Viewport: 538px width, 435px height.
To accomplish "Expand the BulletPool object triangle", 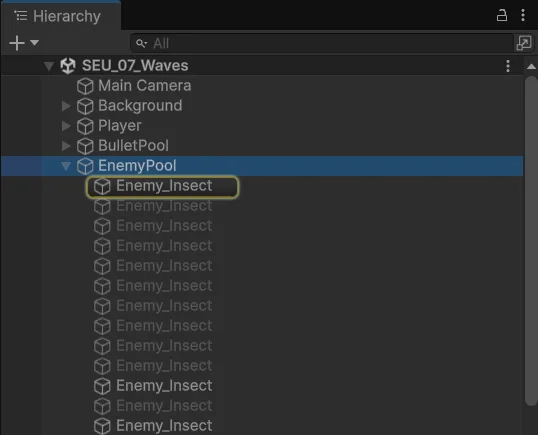I will 66,146.
